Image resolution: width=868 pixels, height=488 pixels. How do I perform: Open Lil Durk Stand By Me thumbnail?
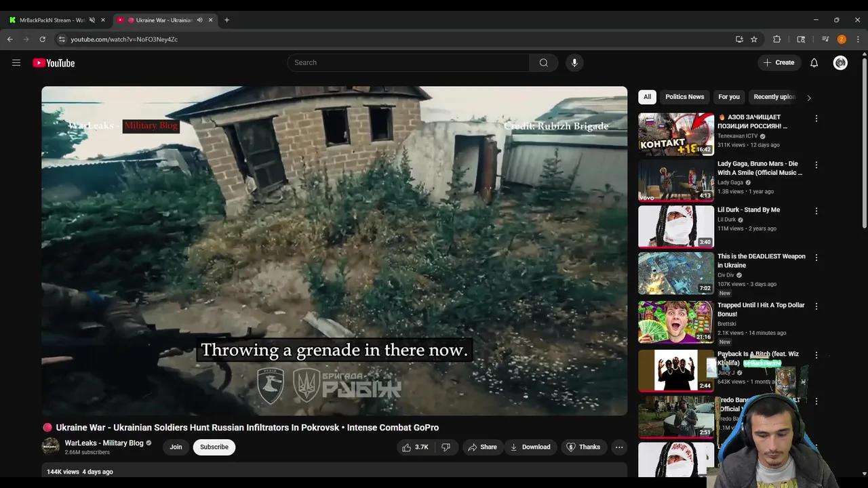[x=676, y=227]
